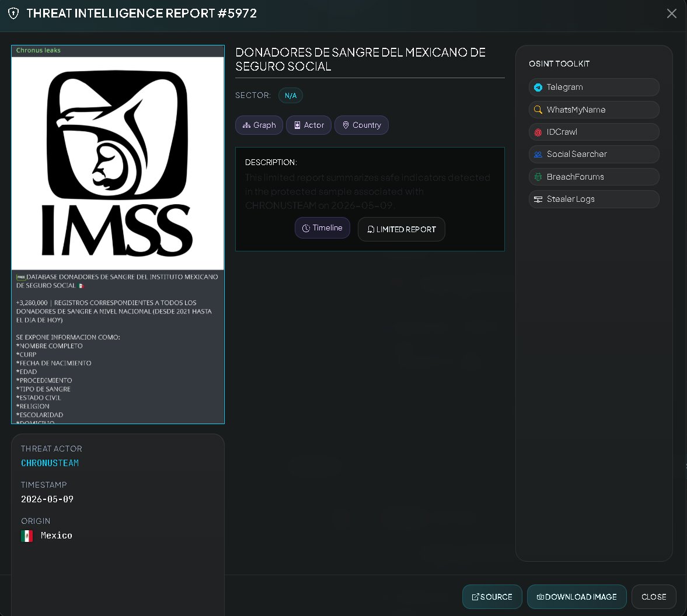687x616 pixels.
Task: Click the Country location pin icon
Action: click(346, 125)
